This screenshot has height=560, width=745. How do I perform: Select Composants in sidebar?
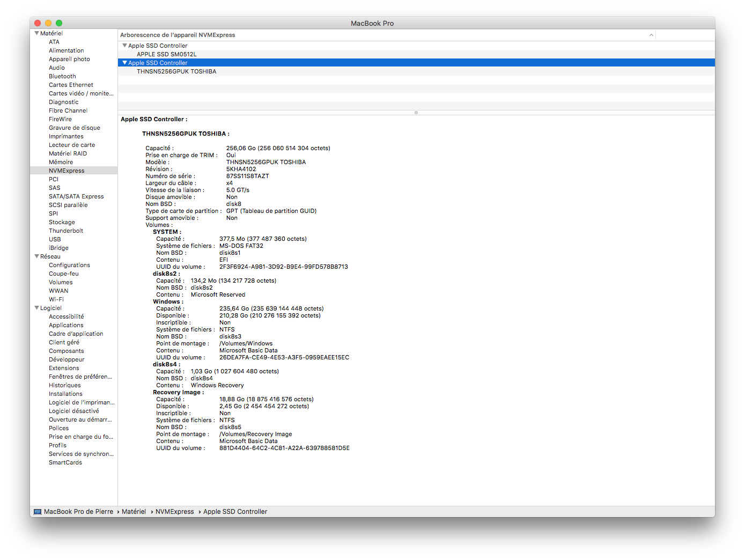click(66, 351)
